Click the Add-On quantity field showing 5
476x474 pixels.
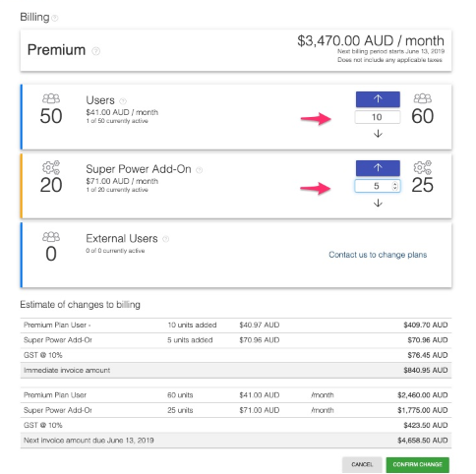pyautogui.click(x=378, y=186)
